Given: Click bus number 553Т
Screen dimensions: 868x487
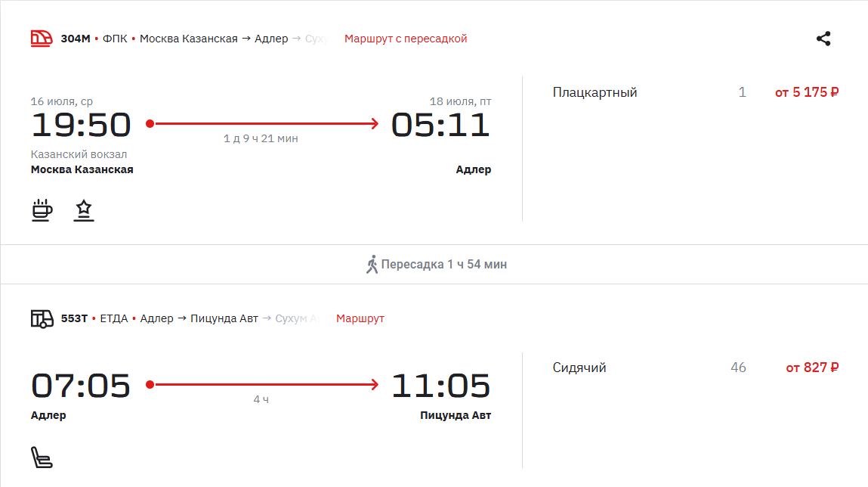Looking at the screenshot, I should [74, 318].
